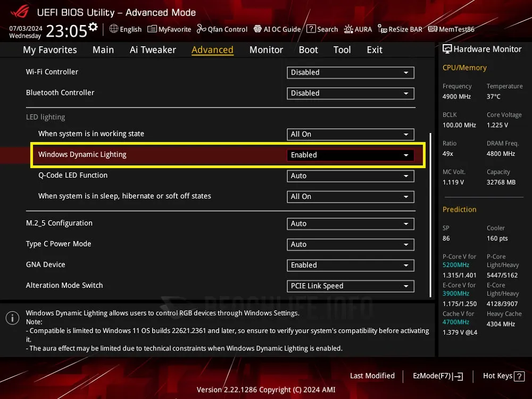Viewport: 532px width, 399px height.
Task: Switch to the Boot tab
Action: click(x=308, y=50)
